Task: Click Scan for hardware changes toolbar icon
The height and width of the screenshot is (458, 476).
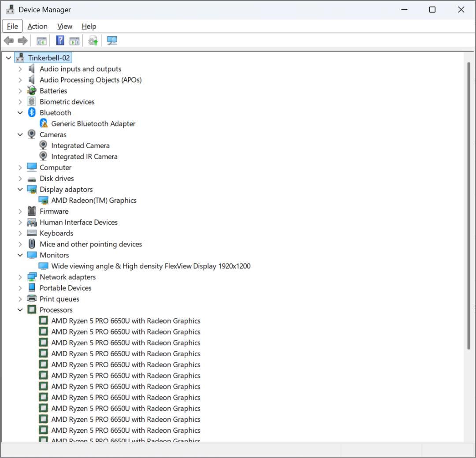Action: 112,41
